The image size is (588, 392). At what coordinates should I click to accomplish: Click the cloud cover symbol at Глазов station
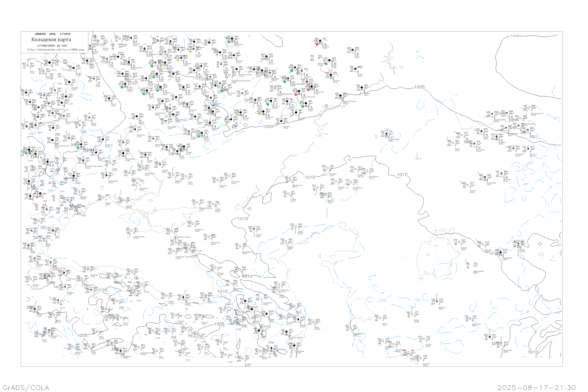355,69
